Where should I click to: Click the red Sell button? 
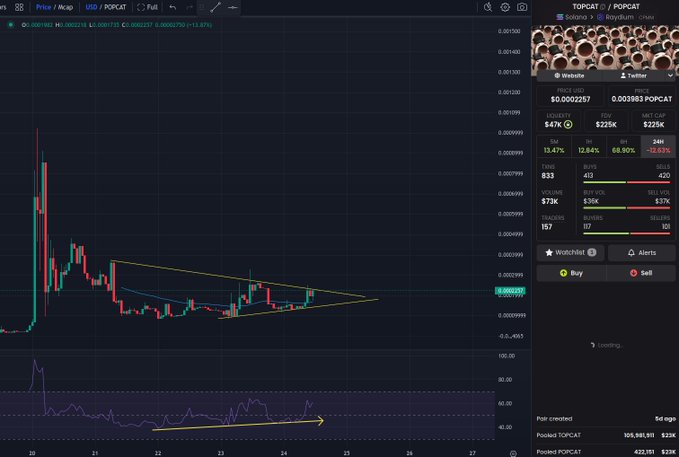641,273
